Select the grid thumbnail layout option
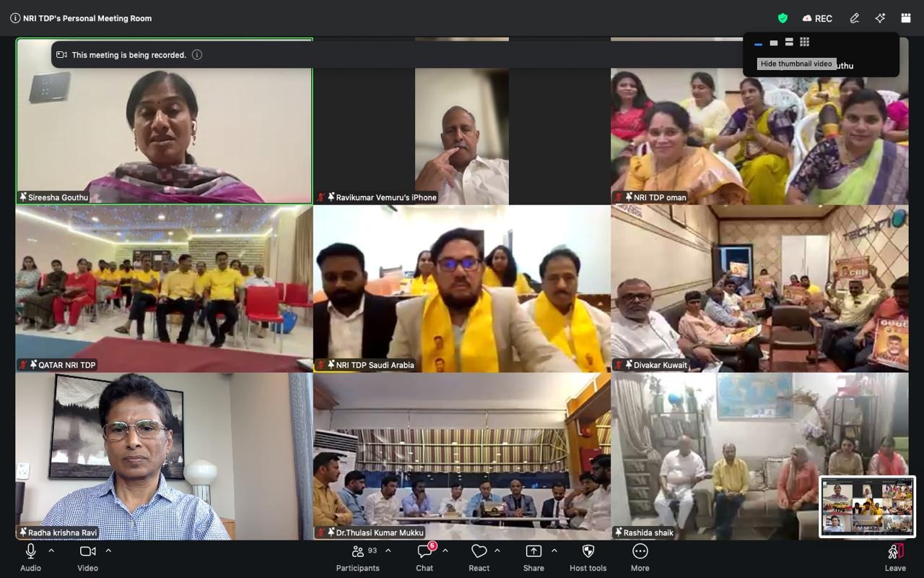Image resolution: width=924 pixels, height=578 pixels. click(804, 43)
